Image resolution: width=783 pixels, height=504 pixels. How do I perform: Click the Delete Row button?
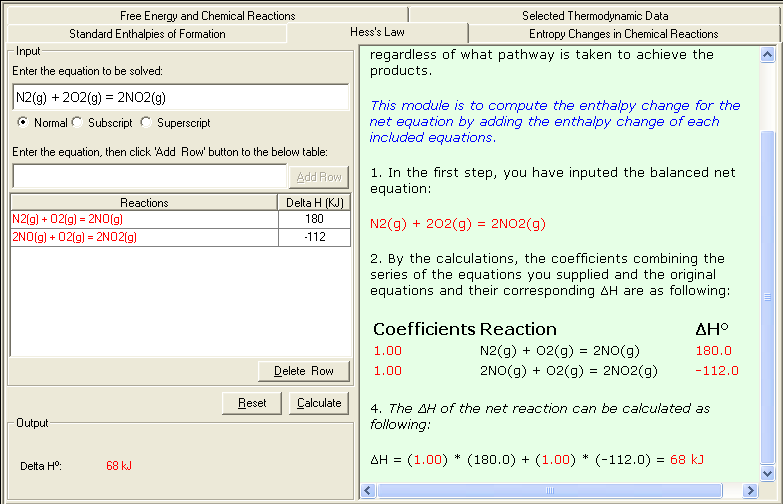(304, 371)
